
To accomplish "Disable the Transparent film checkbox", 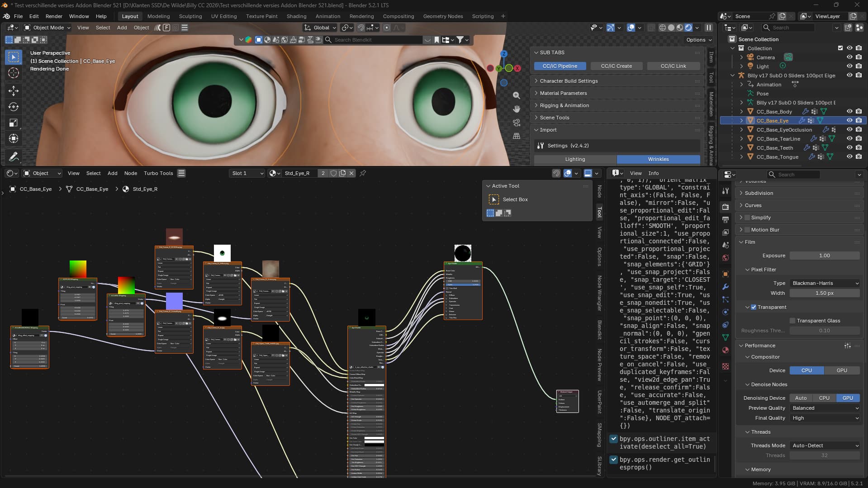I will [754, 307].
